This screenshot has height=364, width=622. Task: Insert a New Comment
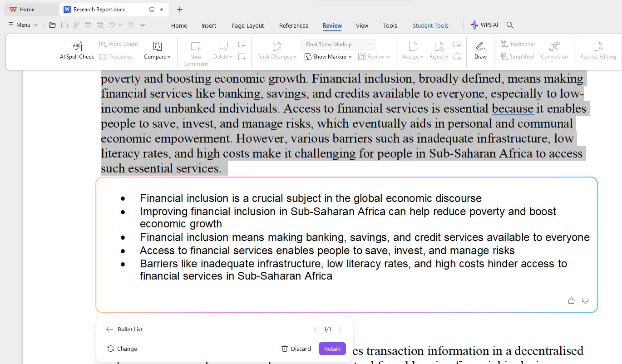(196, 54)
